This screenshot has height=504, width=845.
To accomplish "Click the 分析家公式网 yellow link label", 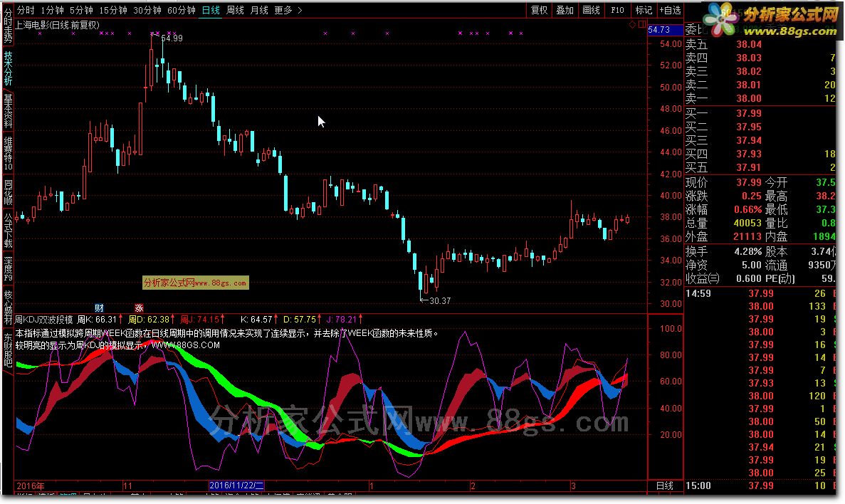I will tap(196, 283).
